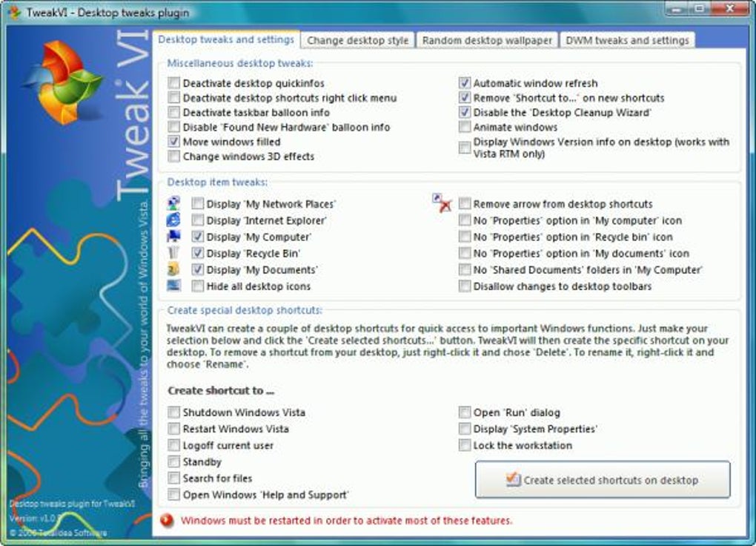Minimize the TweakVI window

[x=678, y=8]
